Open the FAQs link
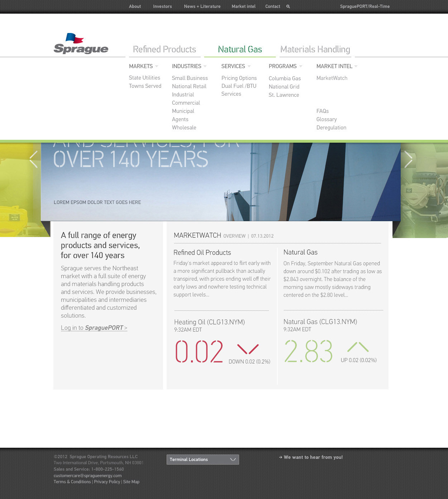Screen dimensions: 448x499 pyautogui.click(x=323, y=111)
